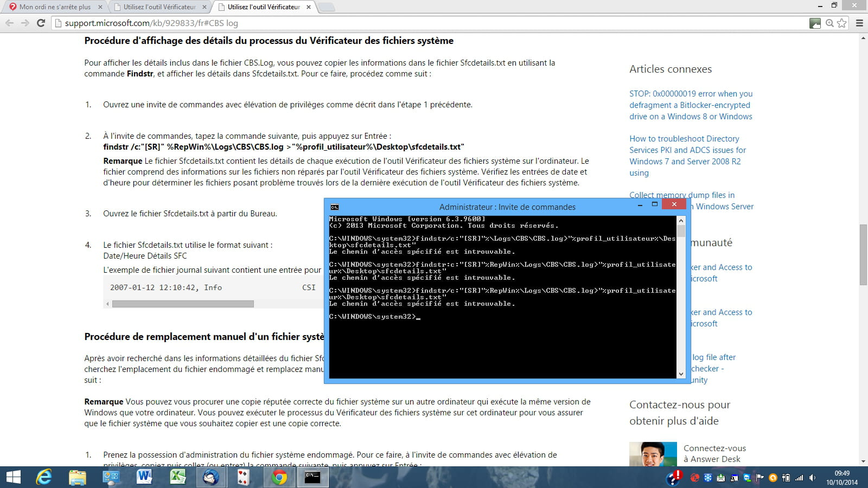Click the browser Forward arrow
868x488 pixels.
pos(25,23)
